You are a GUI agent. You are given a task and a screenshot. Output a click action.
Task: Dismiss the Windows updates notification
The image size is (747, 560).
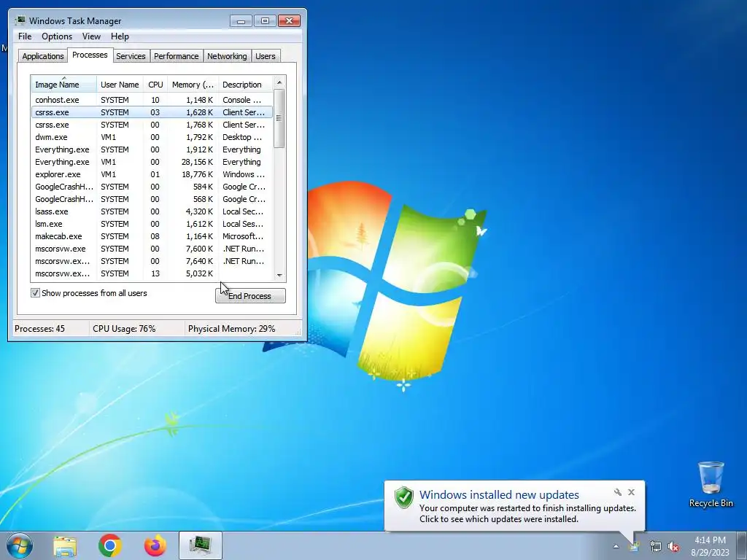631,492
